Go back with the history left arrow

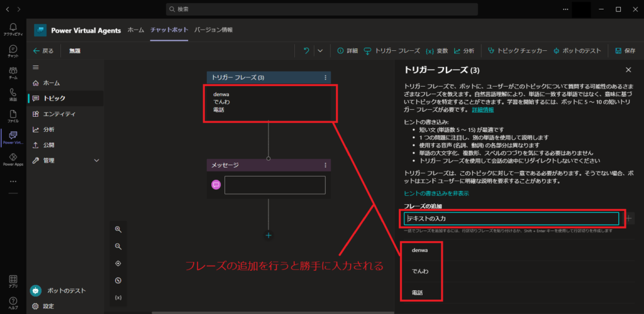(x=8, y=9)
